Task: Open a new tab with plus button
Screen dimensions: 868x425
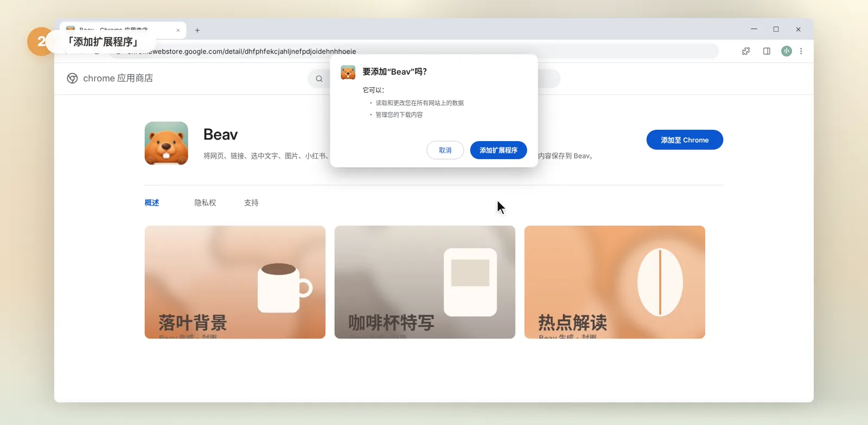Action: (197, 30)
